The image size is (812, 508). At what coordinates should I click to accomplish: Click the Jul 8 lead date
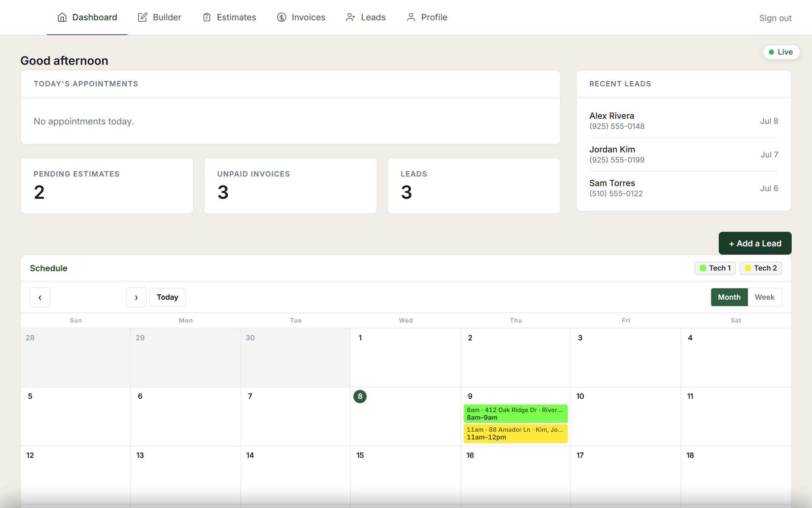[769, 121]
